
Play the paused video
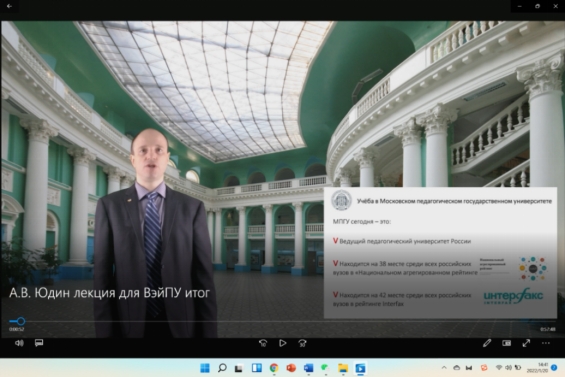click(282, 343)
